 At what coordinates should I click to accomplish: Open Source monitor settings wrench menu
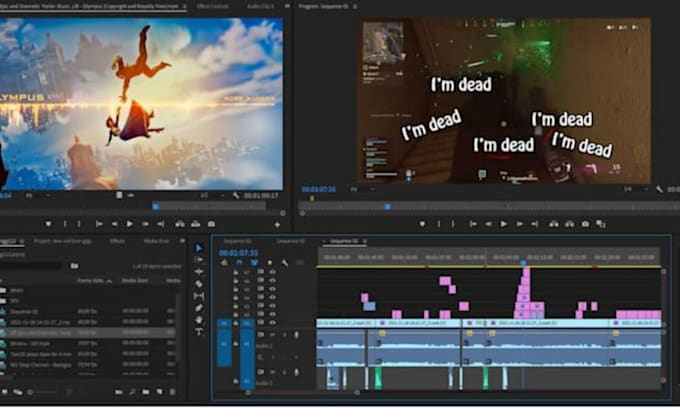(235, 196)
